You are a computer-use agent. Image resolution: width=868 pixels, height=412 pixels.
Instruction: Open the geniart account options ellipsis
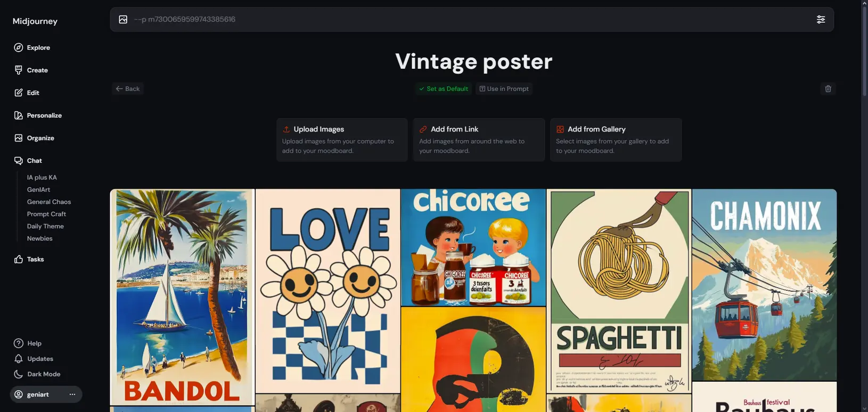click(72, 394)
